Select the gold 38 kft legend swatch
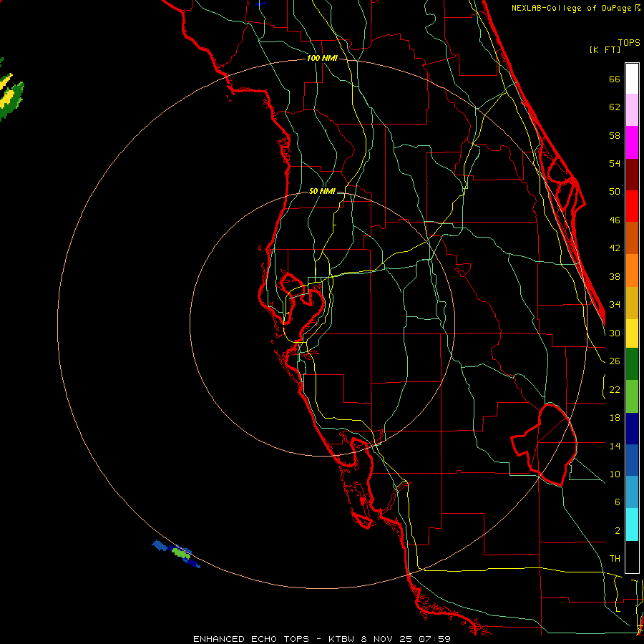 [x=632, y=303]
